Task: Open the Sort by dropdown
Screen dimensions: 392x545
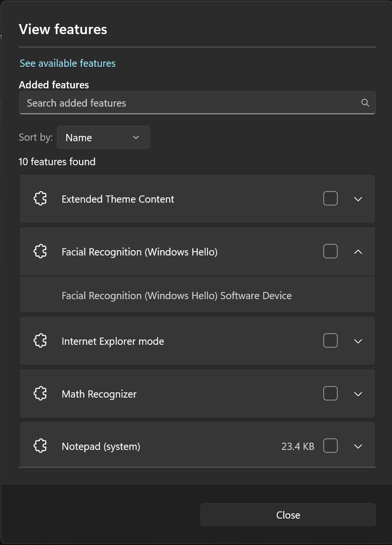Action: [103, 137]
